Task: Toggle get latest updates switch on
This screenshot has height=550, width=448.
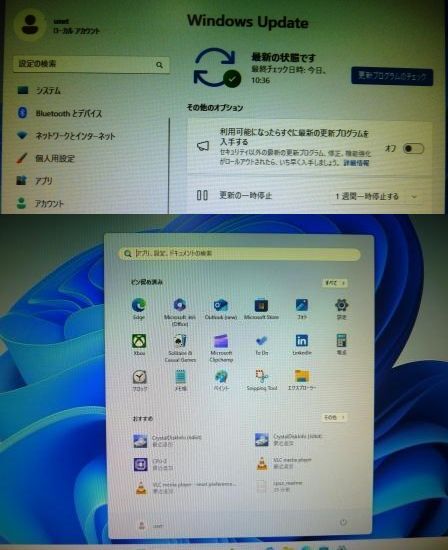Action: pos(413,148)
